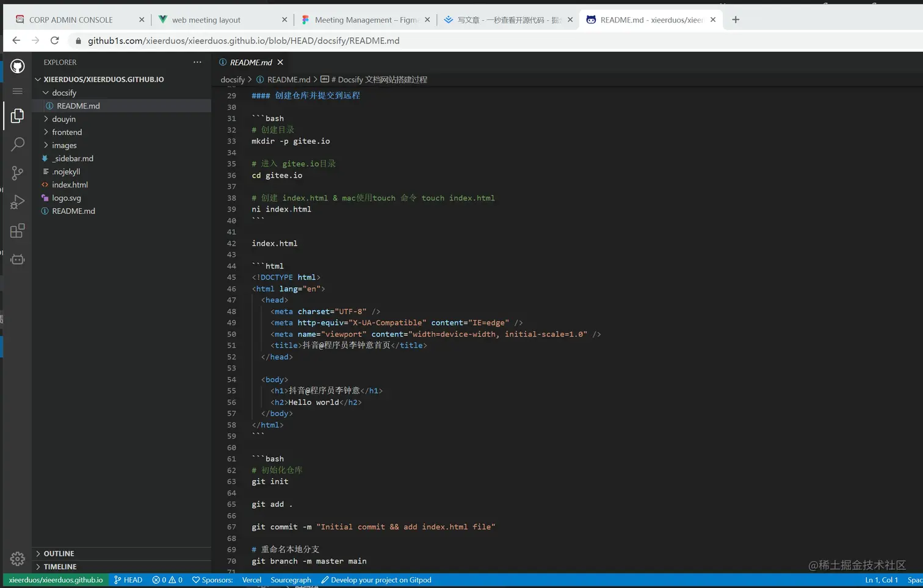
Task: Open the Source Control view icon
Action: coord(18,173)
